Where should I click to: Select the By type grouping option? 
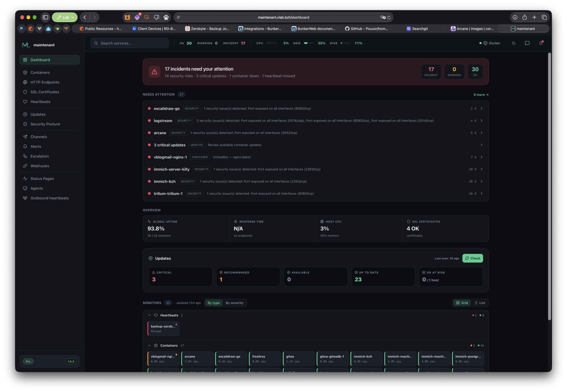pos(214,303)
